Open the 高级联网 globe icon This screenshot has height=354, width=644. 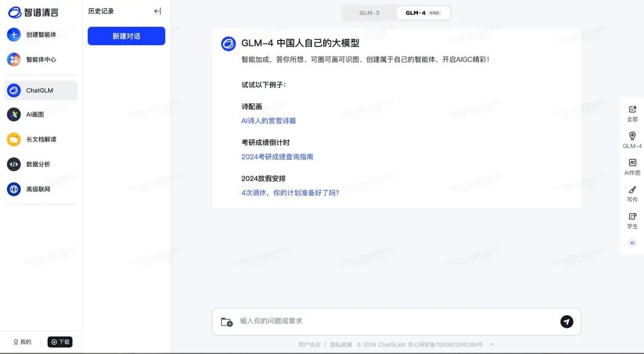[x=14, y=190]
